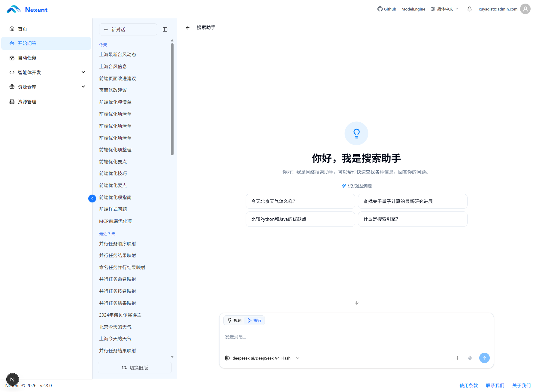The height and width of the screenshot is (392, 536).
Task: Open the Github link in header
Action: (x=387, y=9)
